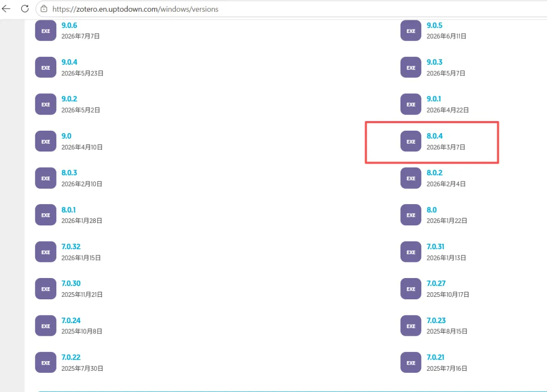Open version 7.0.24 download link
Image resolution: width=547 pixels, height=392 pixels.
point(71,320)
